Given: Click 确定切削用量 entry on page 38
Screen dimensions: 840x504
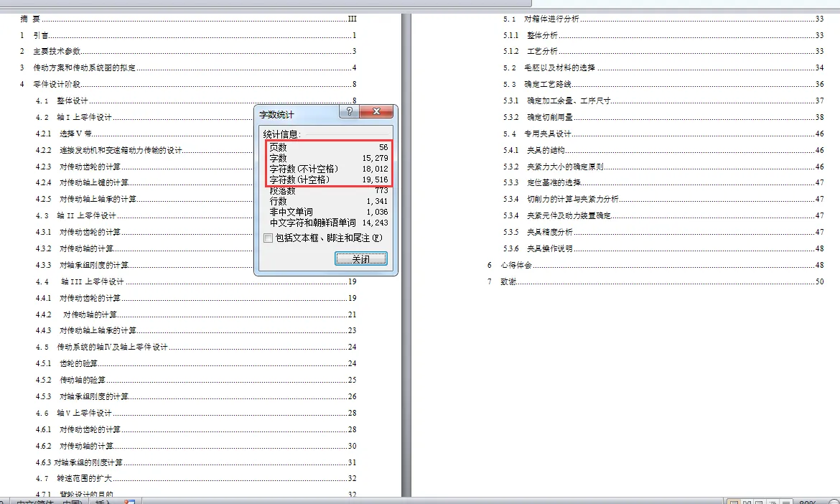Looking at the screenshot, I should point(663,117).
